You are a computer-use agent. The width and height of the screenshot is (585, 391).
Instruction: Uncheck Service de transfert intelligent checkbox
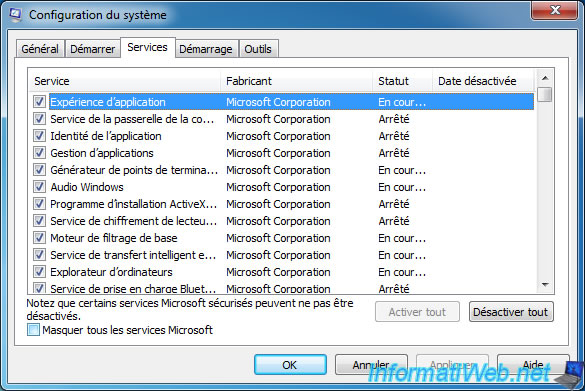40,255
